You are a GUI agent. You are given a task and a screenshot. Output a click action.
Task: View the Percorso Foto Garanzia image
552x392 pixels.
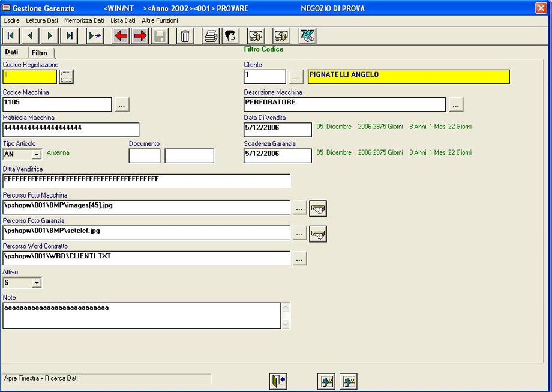pyautogui.click(x=318, y=234)
